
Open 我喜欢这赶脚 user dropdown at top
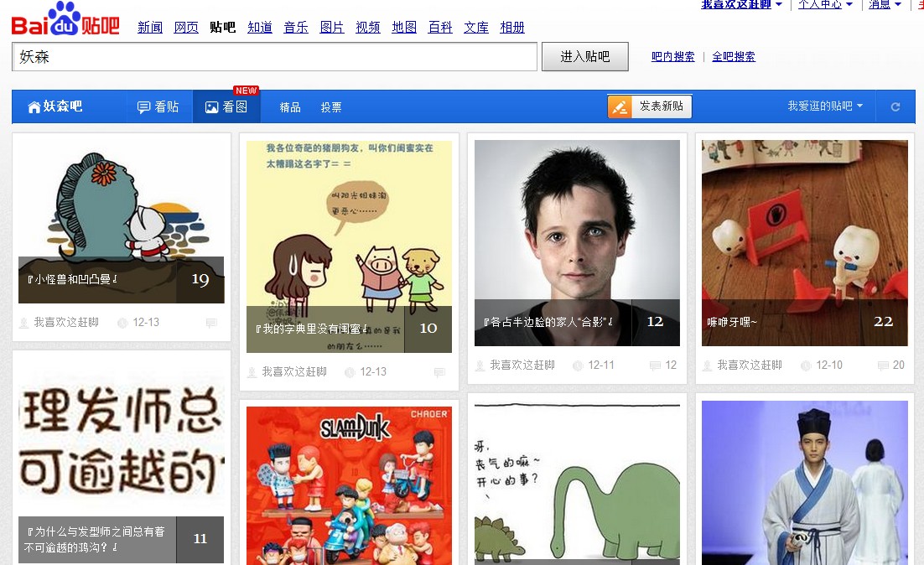[741, 5]
